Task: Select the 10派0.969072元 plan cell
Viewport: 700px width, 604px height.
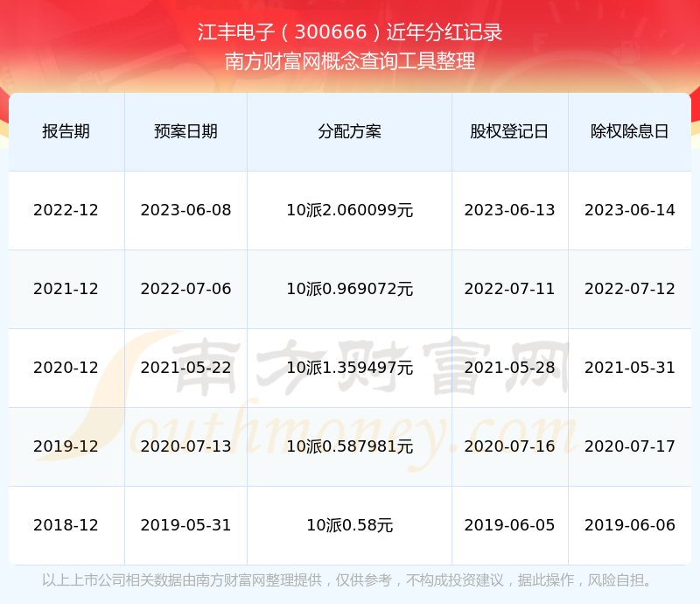Action: coord(349,289)
